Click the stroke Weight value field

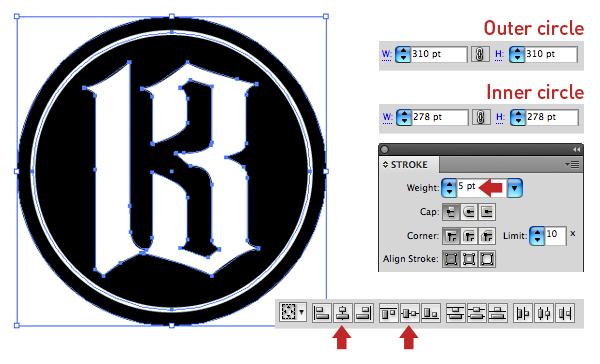tap(481, 187)
